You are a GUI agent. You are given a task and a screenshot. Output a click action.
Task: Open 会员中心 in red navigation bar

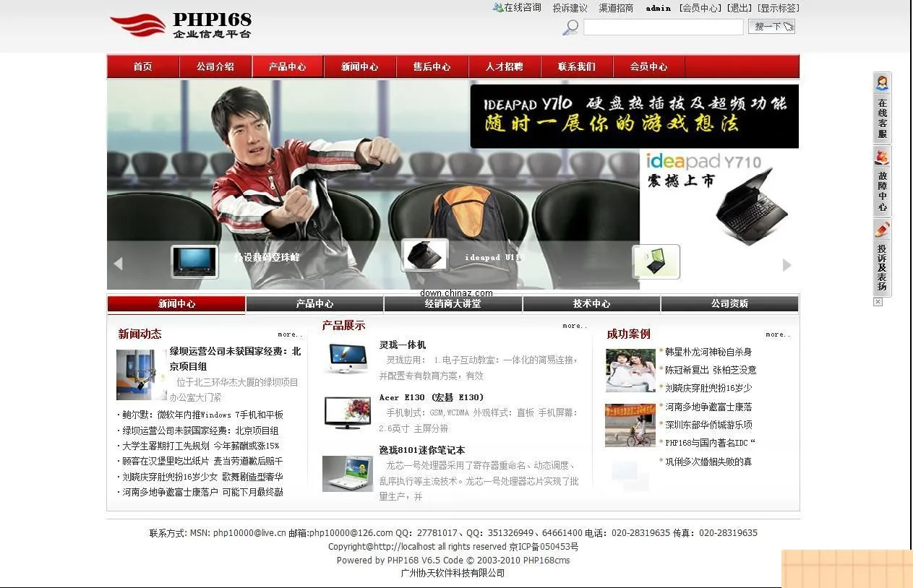(649, 66)
